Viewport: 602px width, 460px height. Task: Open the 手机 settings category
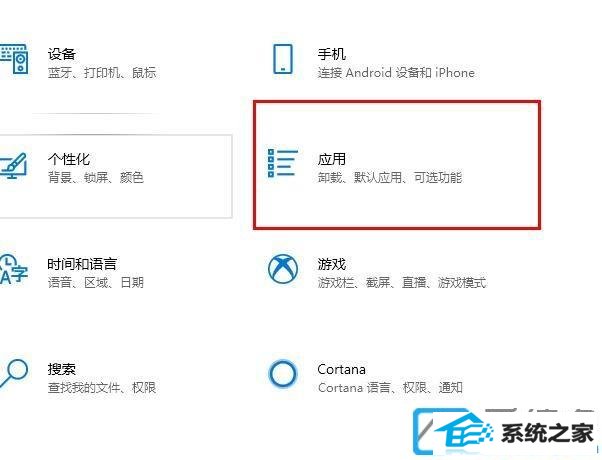[332, 53]
